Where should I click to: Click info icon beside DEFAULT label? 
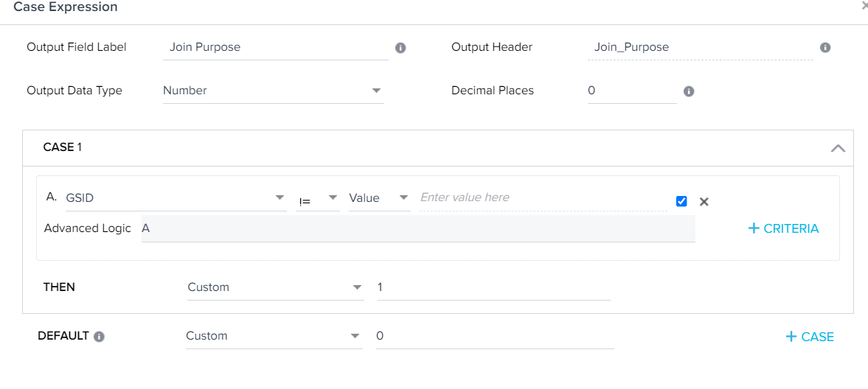[x=99, y=337]
